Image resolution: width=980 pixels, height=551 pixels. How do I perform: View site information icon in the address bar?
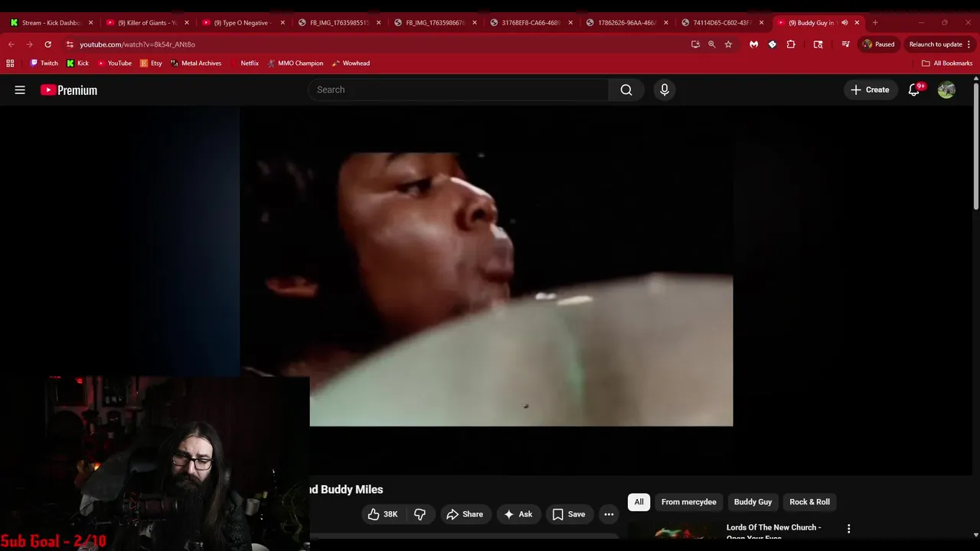tap(70, 44)
